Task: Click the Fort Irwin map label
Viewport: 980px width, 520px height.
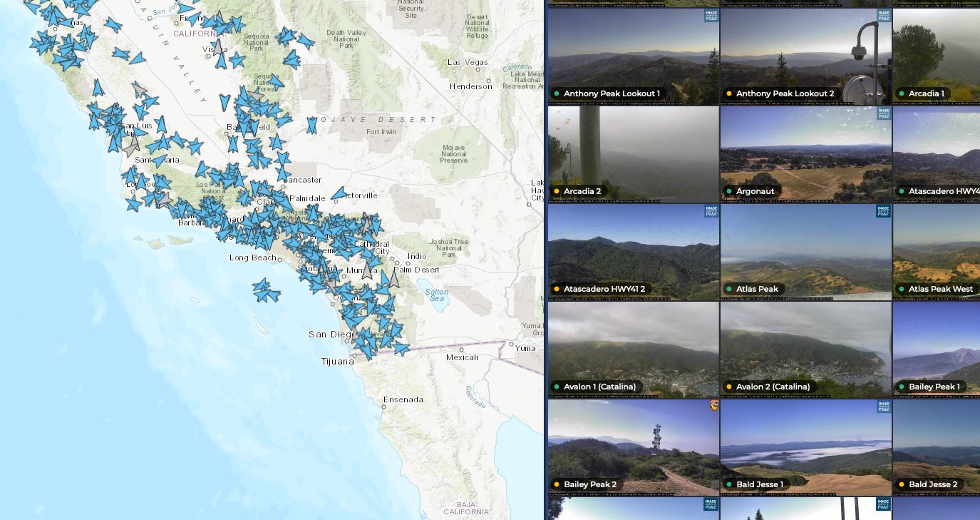Action: coord(383,132)
